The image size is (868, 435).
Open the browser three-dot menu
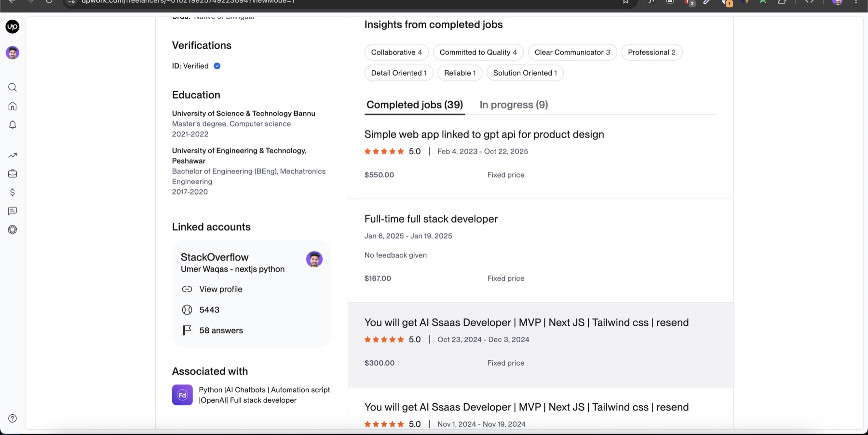856,2
